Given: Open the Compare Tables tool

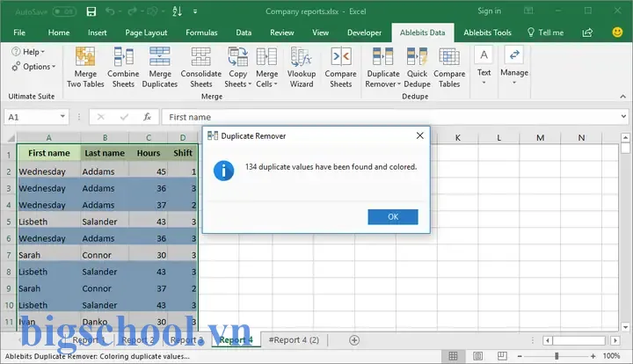Looking at the screenshot, I should [449, 68].
